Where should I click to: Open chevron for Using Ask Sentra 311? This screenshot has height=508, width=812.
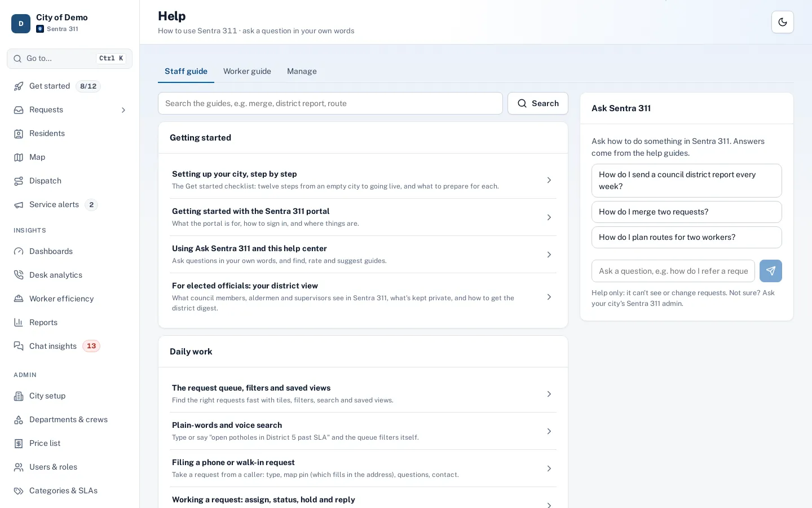[549, 255]
